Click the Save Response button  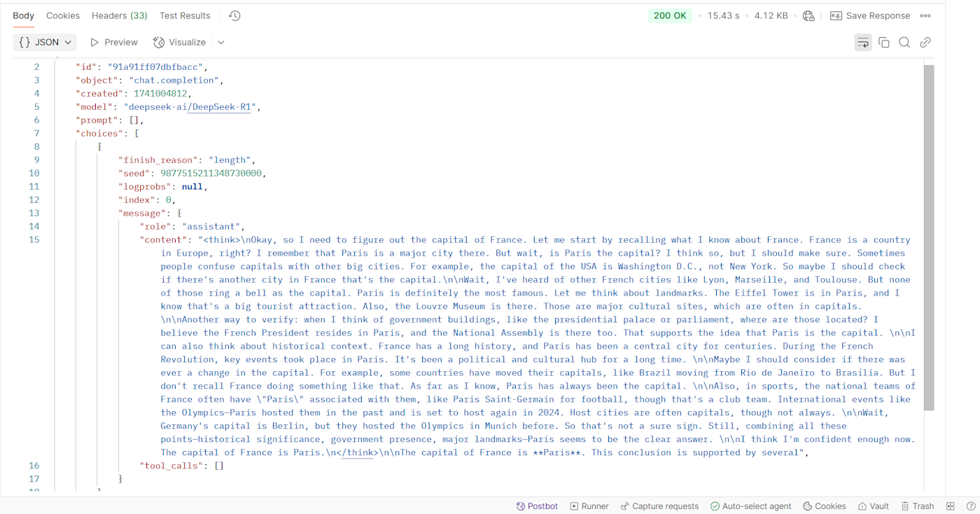(870, 15)
